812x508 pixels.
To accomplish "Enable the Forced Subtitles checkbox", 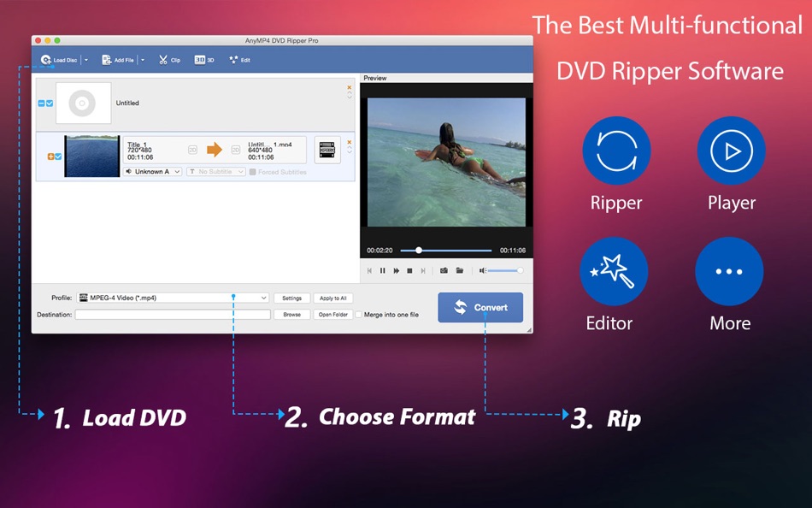I will [x=251, y=171].
